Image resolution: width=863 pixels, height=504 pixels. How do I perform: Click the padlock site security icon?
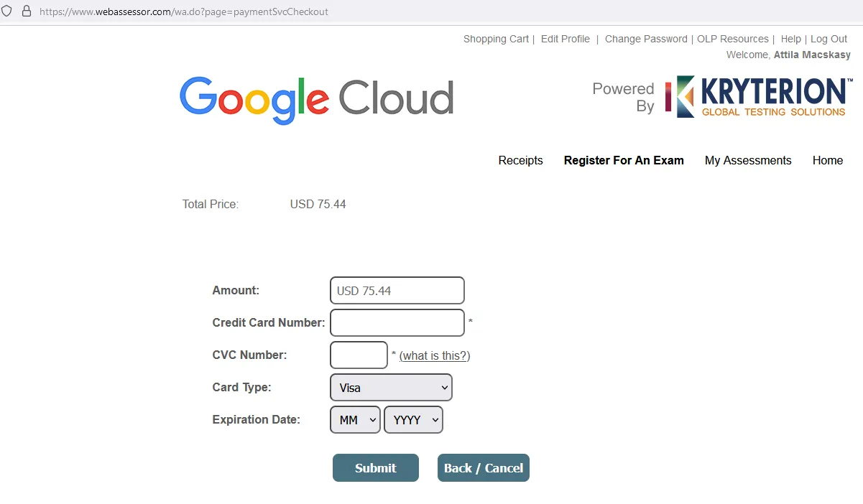coord(27,11)
